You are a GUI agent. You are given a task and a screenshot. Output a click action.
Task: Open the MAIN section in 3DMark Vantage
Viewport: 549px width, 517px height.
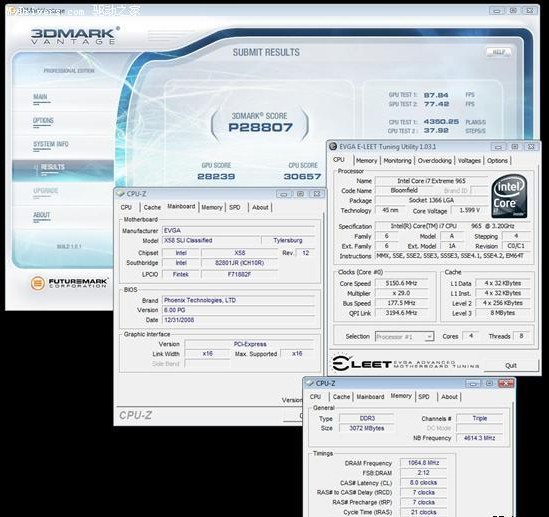(x=40, y=97)
